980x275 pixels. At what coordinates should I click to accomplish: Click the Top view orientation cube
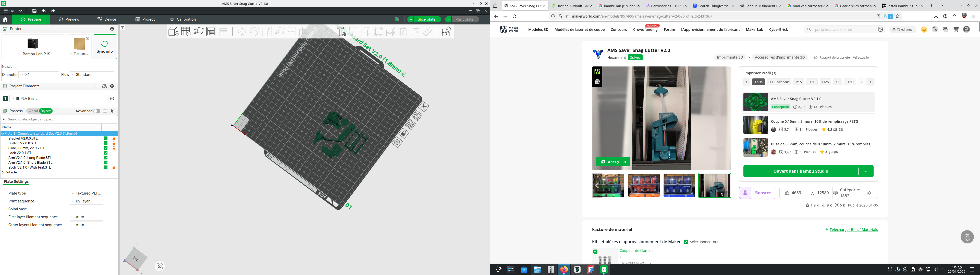[x=136, y=259]
